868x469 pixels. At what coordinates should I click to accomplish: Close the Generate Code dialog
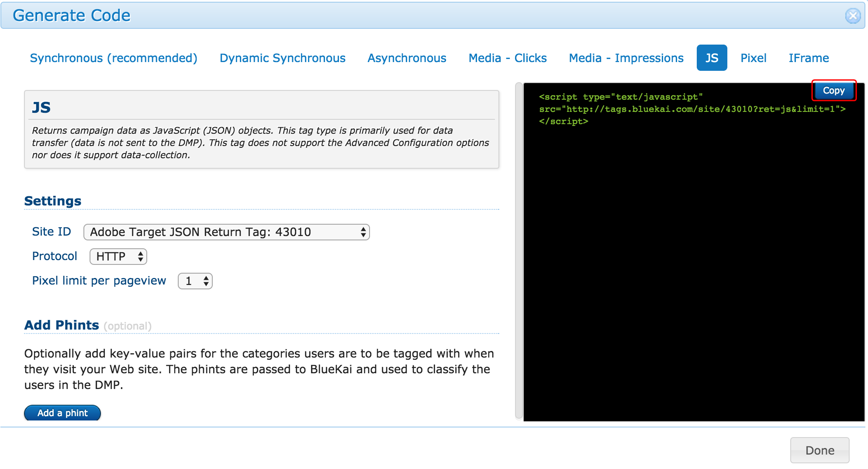tap(853, 16)
